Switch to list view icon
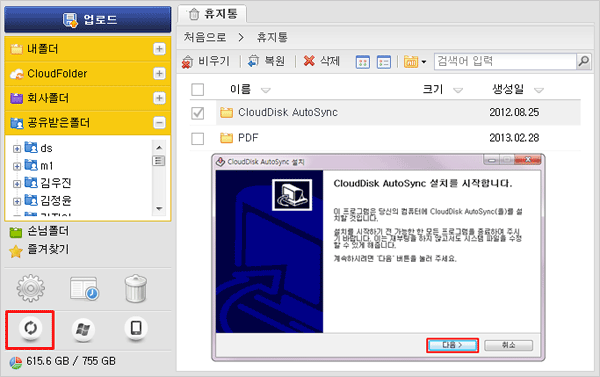This screenshot has width=600, height=377. [x=383, y=62]
